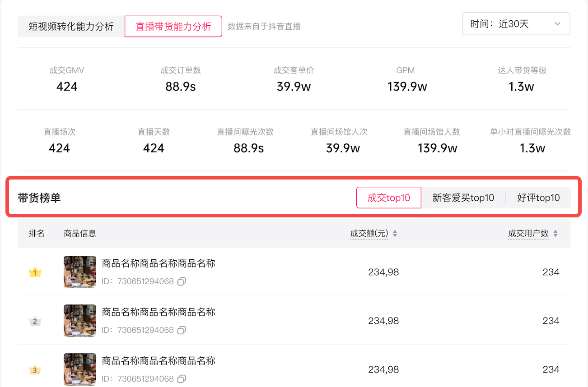588x387 pixels.
Task: Click the third product's name text
Action: point(159,361)
